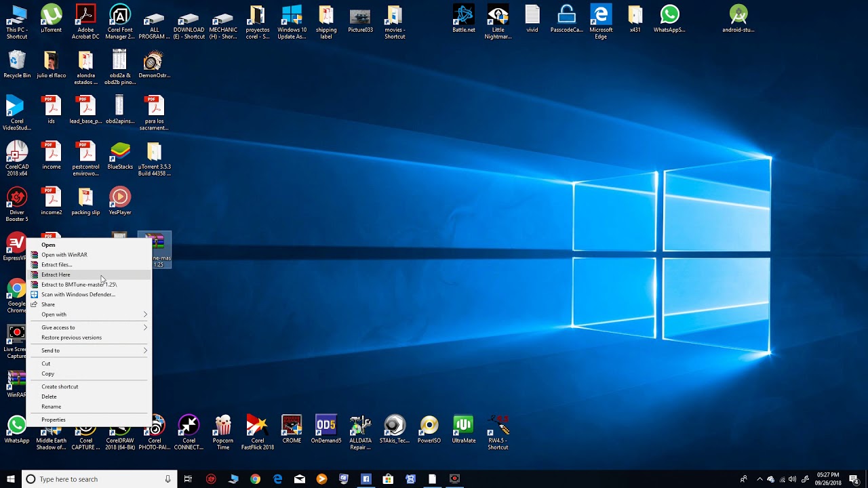The height and width of the screenshot is (488, 868).
Task: Open the Windows Start menu
Action: (11, 479)
